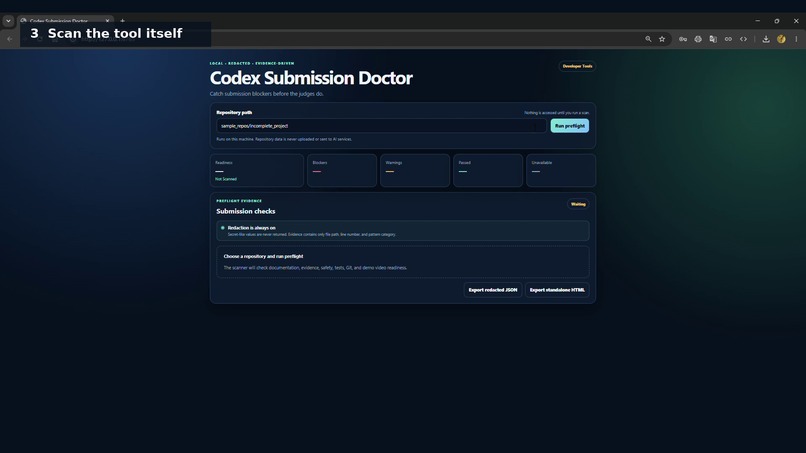Select the Readiness summary card
This screenshot has height=453, width=806.
tap(257, 170)
